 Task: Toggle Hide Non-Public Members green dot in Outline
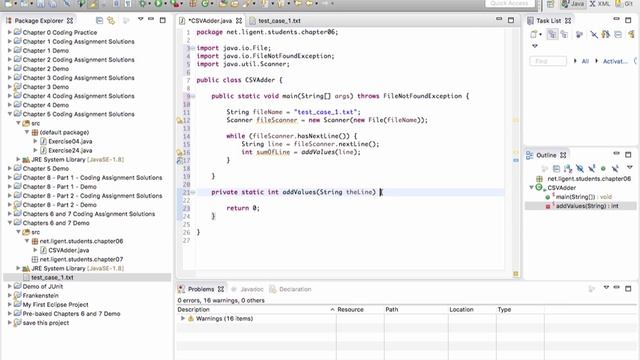[603, 168]
